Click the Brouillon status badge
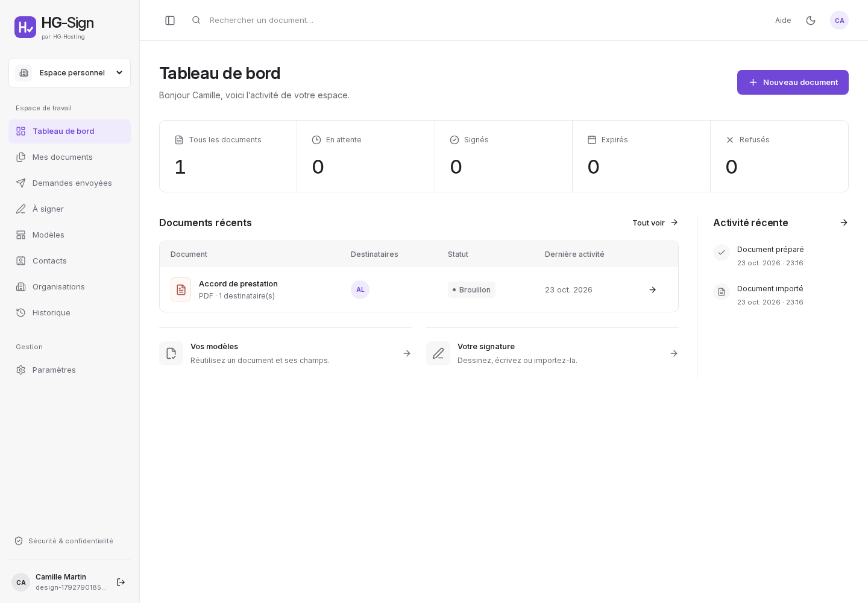Image resolution: width=868 pixels, height=603 pixels. [x=471, y=290]
